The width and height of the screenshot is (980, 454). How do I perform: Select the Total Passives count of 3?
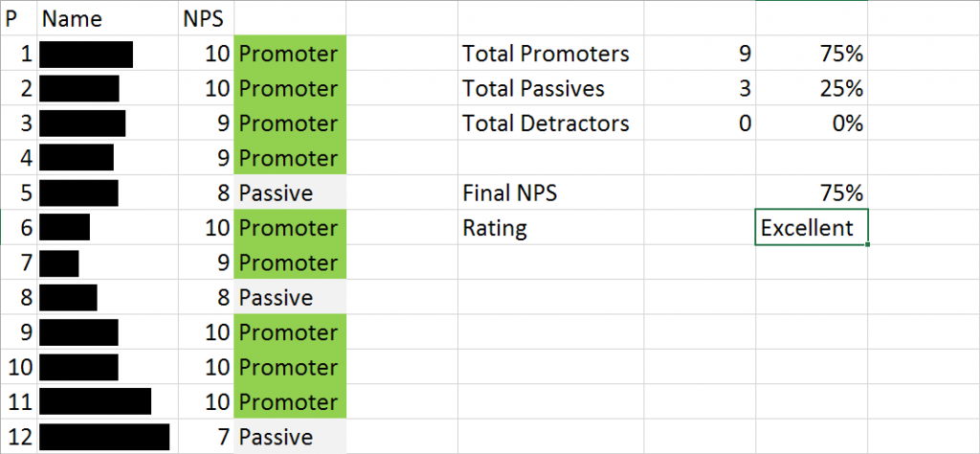700,88
